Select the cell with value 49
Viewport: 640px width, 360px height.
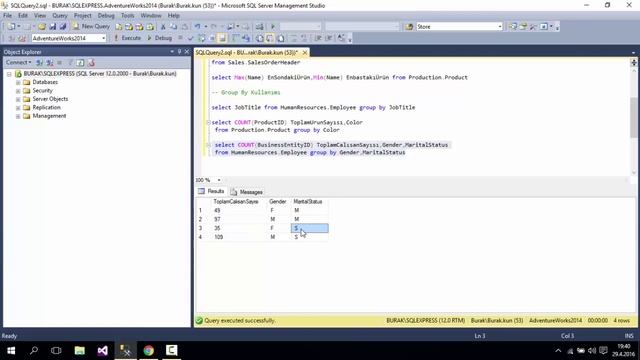239,211
